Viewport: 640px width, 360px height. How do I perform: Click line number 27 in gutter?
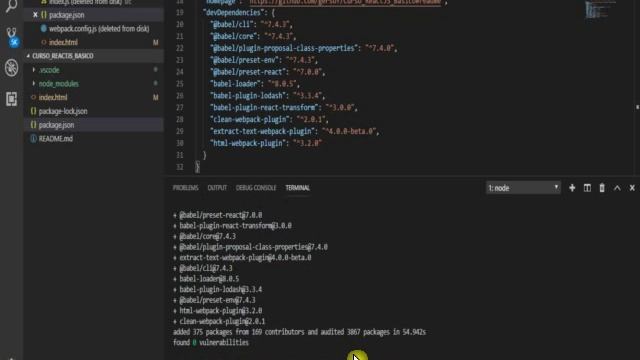click(180, 108)
